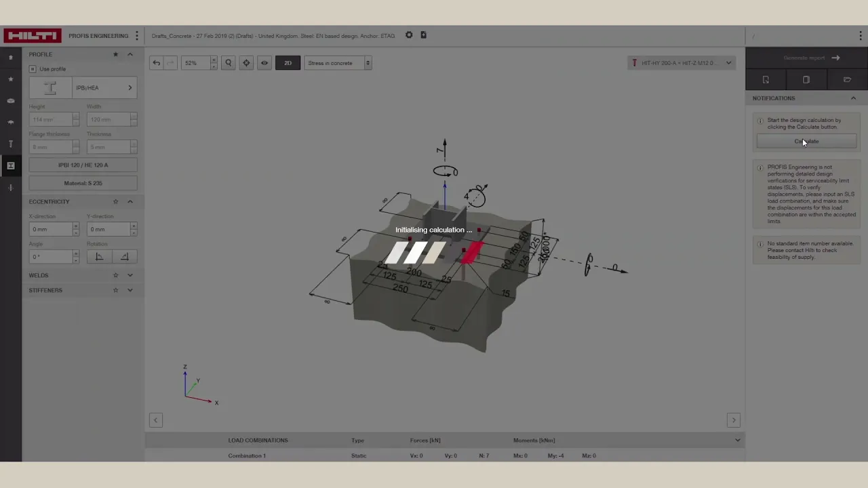This screenshot has height=488, width=868.
Task: Increase X-direction eccentricity with up arrow
Action: coord(75,226)
